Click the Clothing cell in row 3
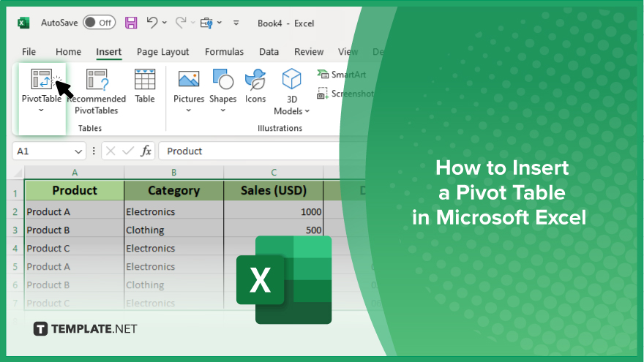The image size is (644, 362). coord(173,230)
